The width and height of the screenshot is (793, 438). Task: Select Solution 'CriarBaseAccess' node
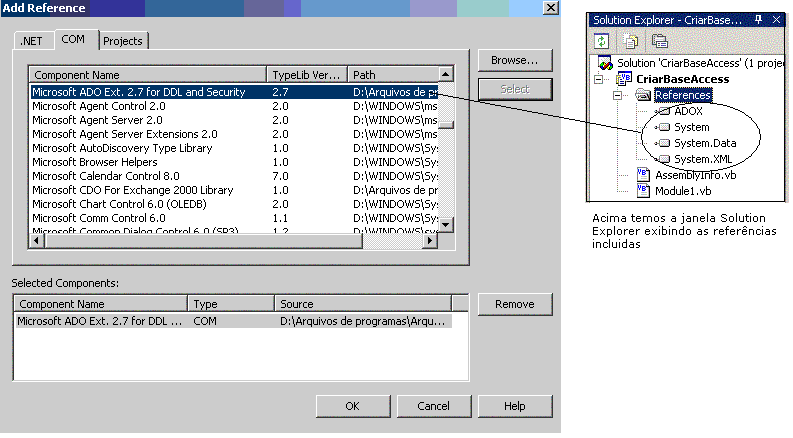click(x=700, y=63)
